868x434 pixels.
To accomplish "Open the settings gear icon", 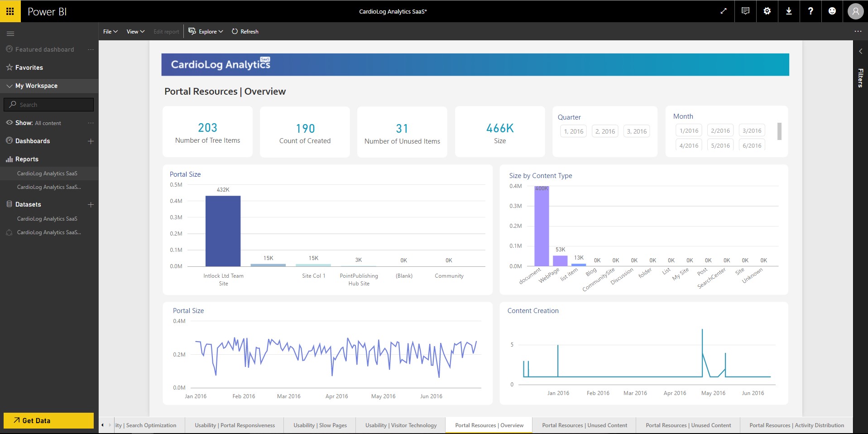I will (767, 11).
